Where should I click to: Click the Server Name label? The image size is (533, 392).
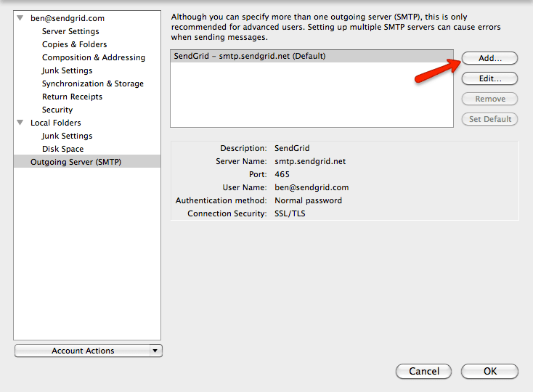(241, 161)
